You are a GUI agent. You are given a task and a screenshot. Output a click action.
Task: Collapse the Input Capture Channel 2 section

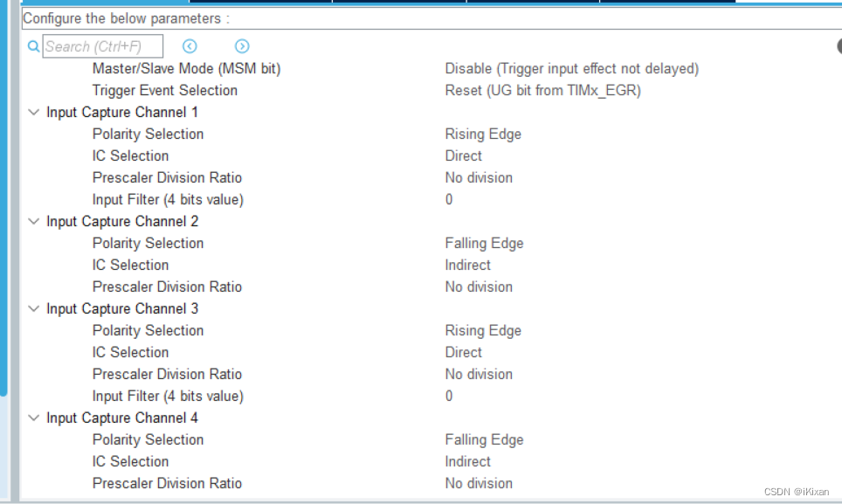coord(33,221)
